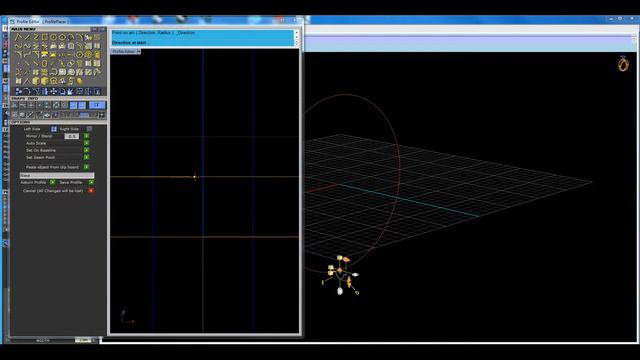Screen dimensions: 640x360
Task: Click the command line scroll up arrow
Action: click(x=297, y=32)
